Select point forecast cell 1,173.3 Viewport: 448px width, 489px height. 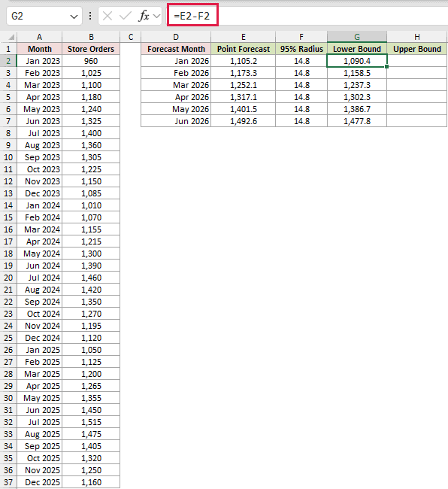[244, 73]
